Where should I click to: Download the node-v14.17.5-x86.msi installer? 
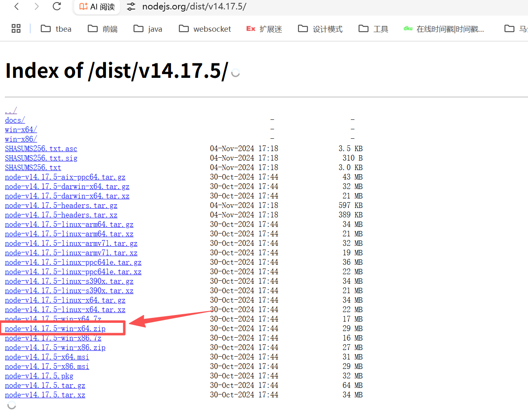[47, 366]
